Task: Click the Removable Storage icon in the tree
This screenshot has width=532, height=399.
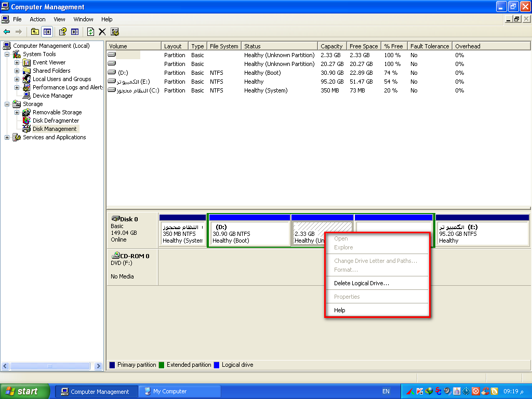Action: (26, 112)
